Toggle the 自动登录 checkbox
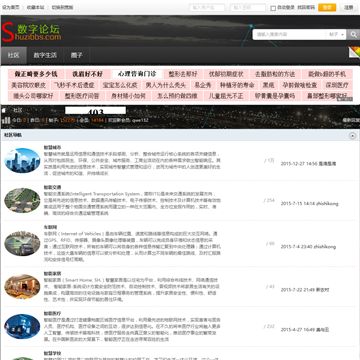The image size is (360, 360). coord(273,8)
